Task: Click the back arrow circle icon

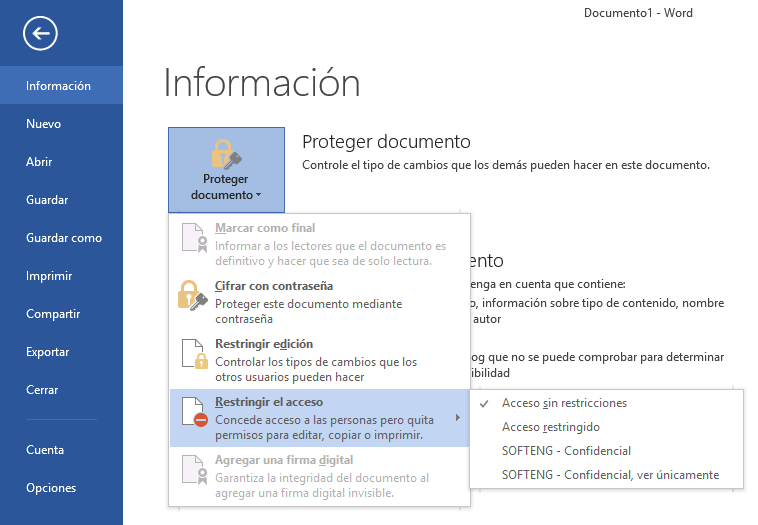Action: (x=40, y=34)
